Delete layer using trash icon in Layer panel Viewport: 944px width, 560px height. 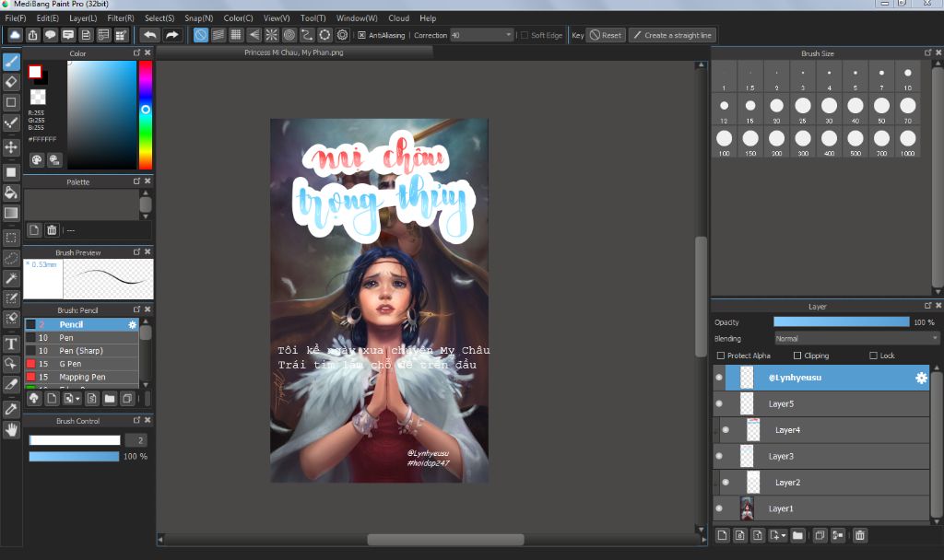click(x=859, y=535)
